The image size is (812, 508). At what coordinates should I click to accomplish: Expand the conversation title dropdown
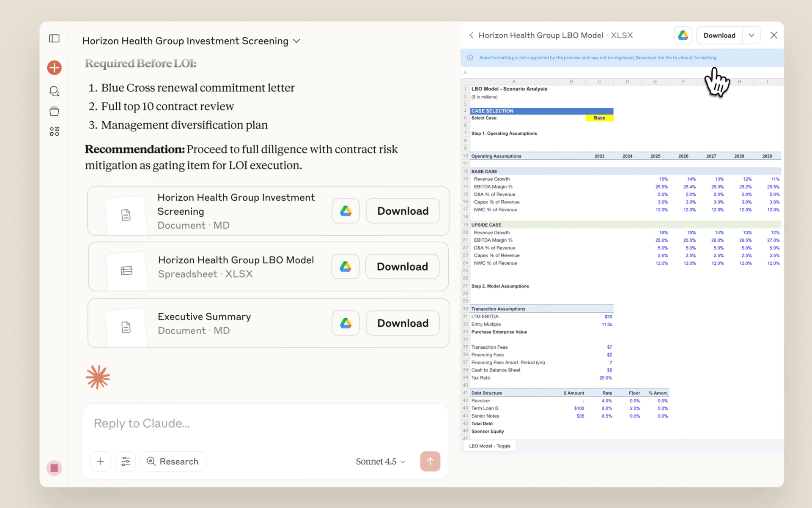(x=296, y=41)
